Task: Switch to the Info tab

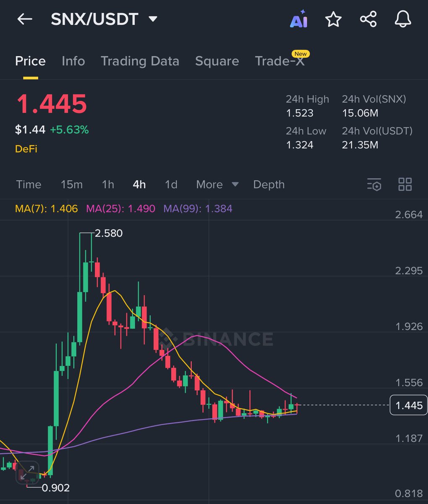Action: (x=73, y=61)
